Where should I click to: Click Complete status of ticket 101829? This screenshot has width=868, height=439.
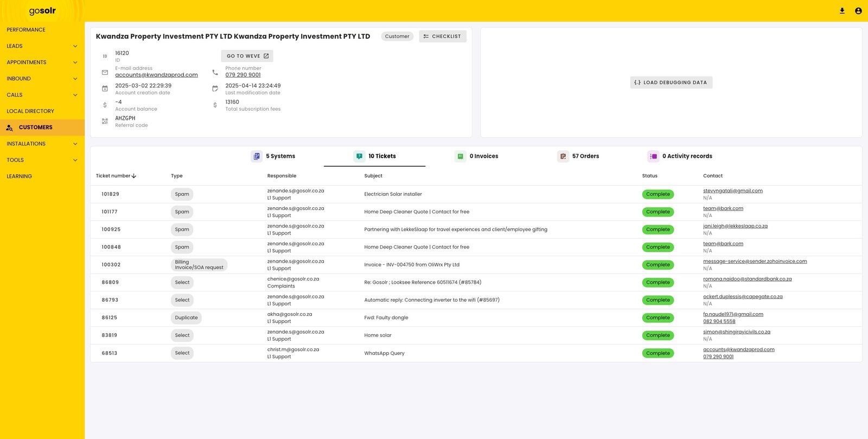(x=658, y=194)
